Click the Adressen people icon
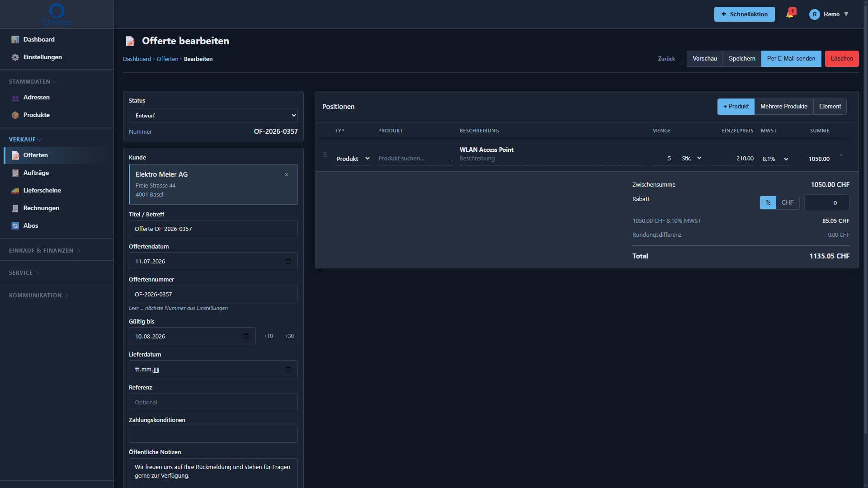This screenshot has height=488, width=868. point(15,98)
